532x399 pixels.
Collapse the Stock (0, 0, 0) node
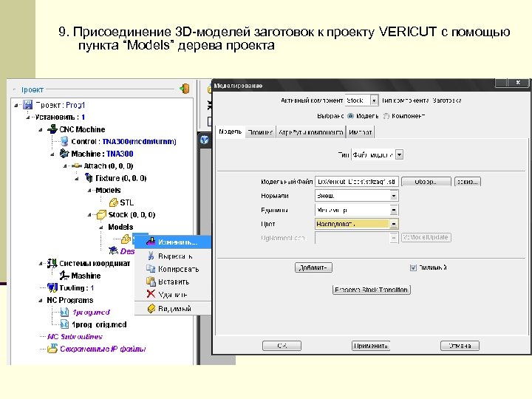pyautogui.click(x=89, y=215)
